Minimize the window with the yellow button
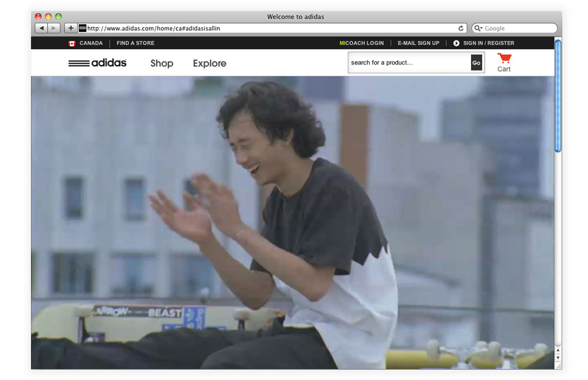588x380 pixels. click(48, 16)
